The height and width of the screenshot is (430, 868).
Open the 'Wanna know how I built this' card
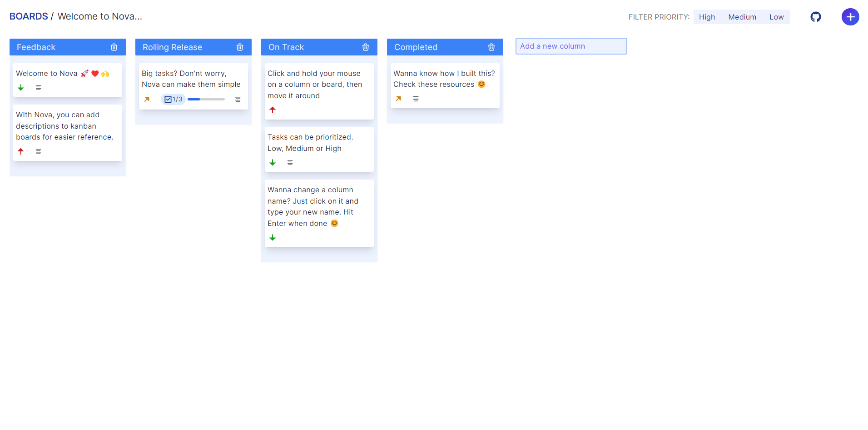[x=445, y=86]
